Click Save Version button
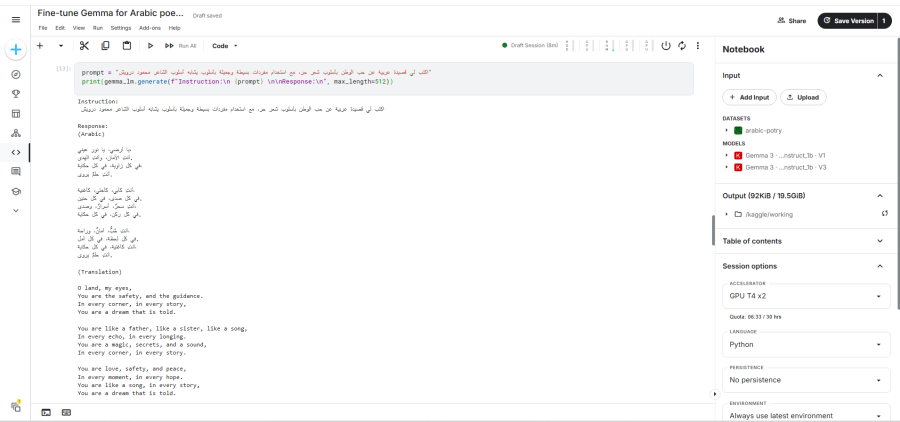 tap(848, 21)
